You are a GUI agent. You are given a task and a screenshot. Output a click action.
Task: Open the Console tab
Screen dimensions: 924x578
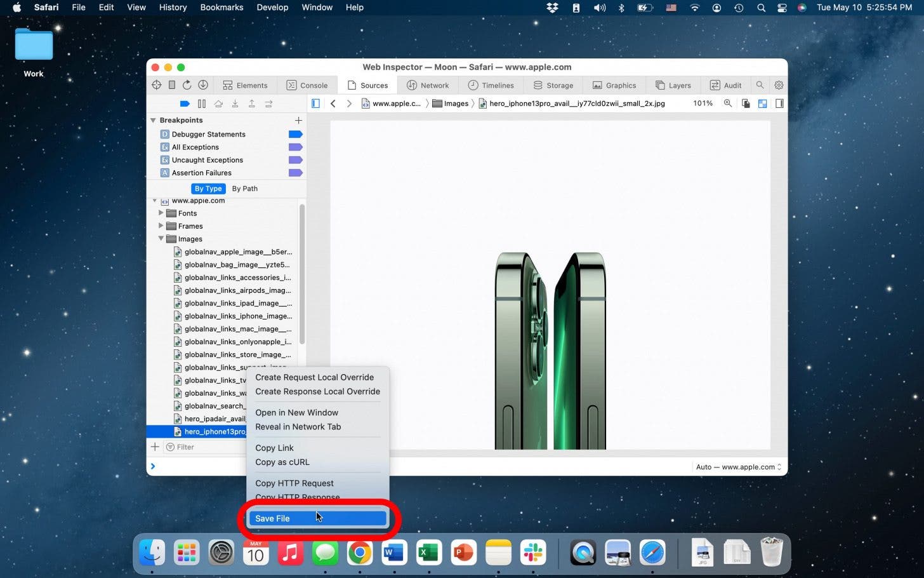tap(307, 85)
